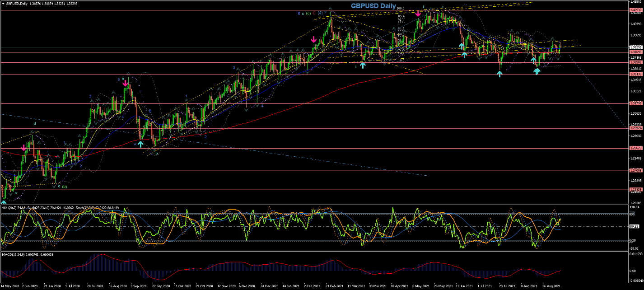
Task: Click the '30 Mar 2021' date label
Action: 378,286
